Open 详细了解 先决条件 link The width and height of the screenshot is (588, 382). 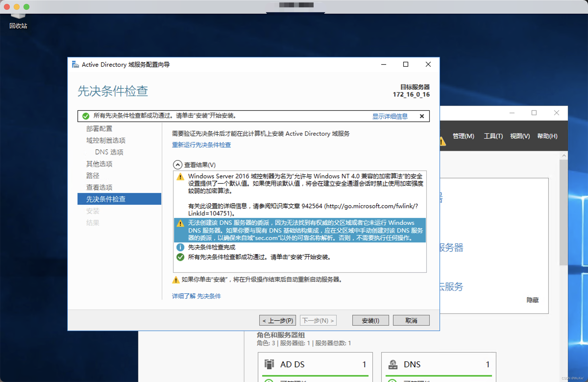(196, 296)
